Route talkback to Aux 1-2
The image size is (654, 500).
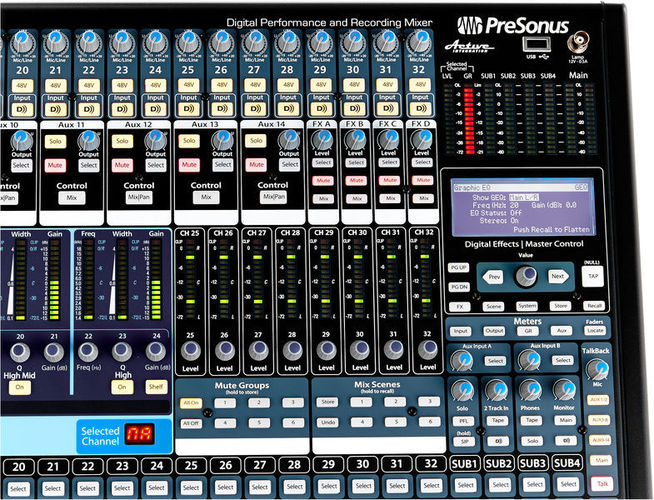599,400
